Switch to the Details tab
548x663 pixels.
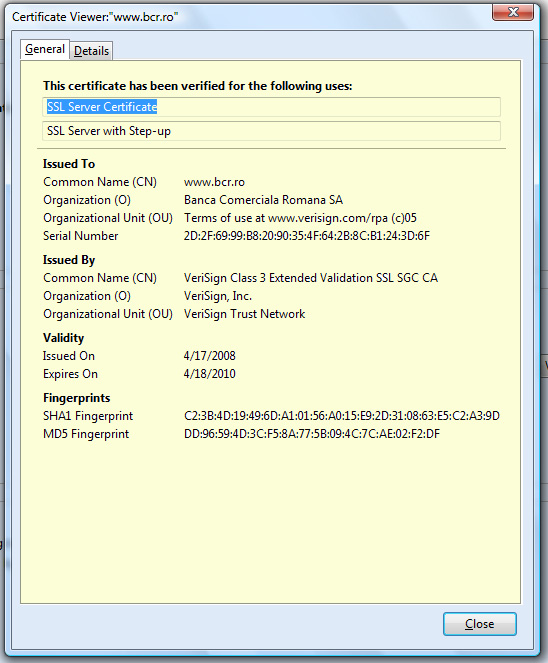pyautogui.click(x=91, y=51)
